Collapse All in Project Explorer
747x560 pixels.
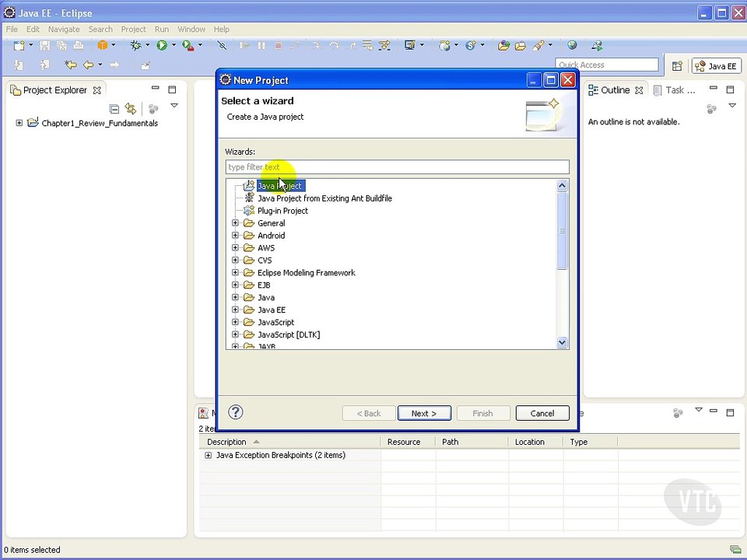point(114,109)
